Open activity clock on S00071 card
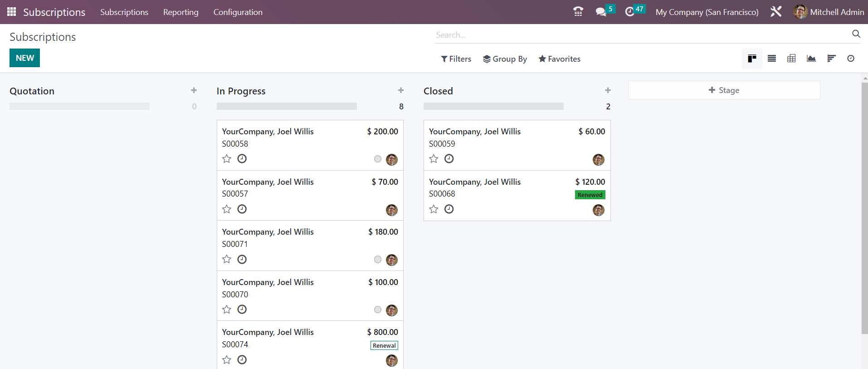The width and height of the screenshot is (868, 369). point(242,260)
